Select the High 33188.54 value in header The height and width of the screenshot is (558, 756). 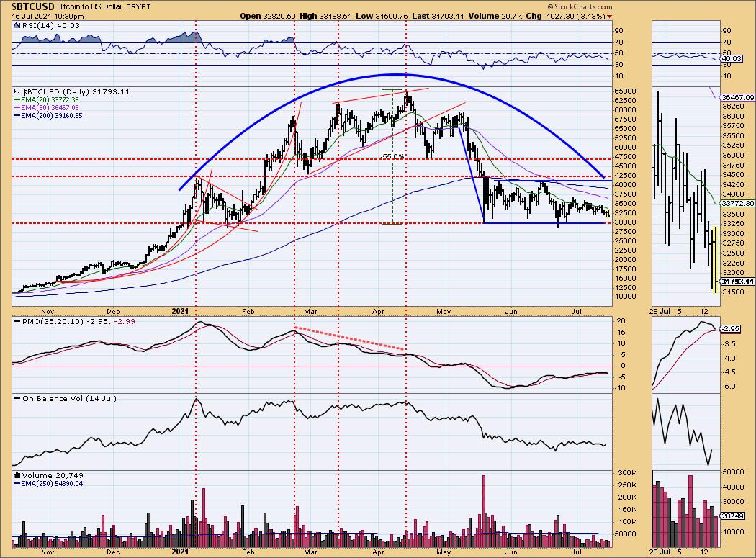(325, 17)
